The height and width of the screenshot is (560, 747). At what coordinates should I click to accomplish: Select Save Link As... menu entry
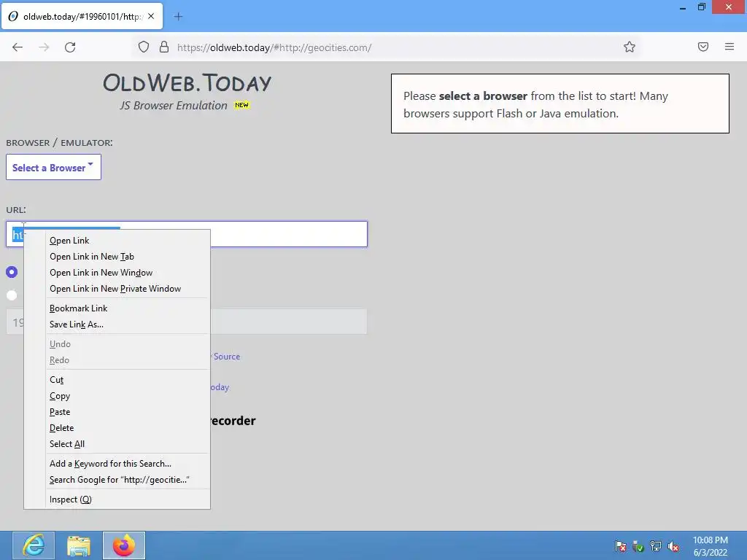76,324
